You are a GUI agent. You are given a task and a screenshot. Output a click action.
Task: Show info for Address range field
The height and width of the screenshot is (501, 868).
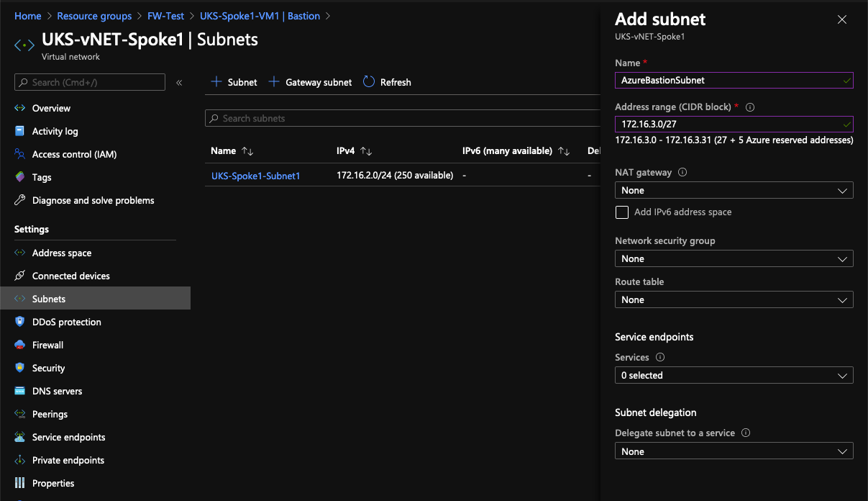click(750, 107)
